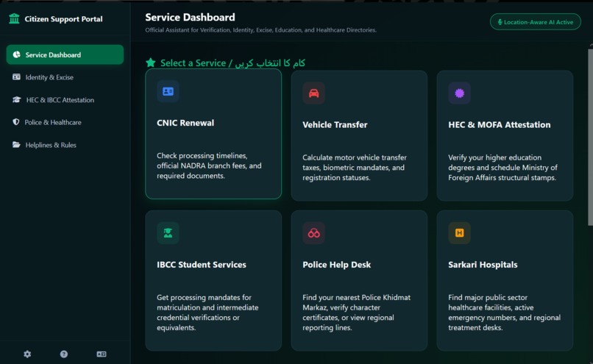This screenshot has width=593, height=364.
Task: Click the graduation cap icon beside HEC & IBCC Attestation
Action: point(17,100)
